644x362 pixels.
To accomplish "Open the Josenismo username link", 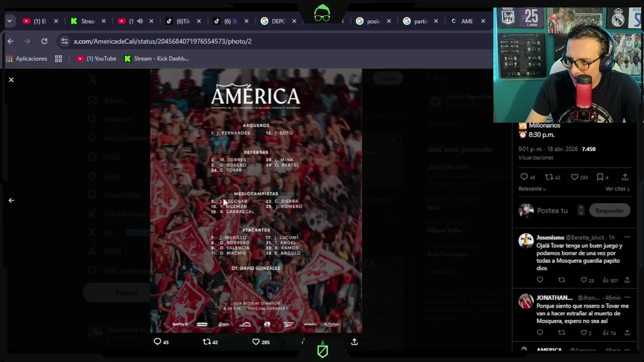I will 550,237.
